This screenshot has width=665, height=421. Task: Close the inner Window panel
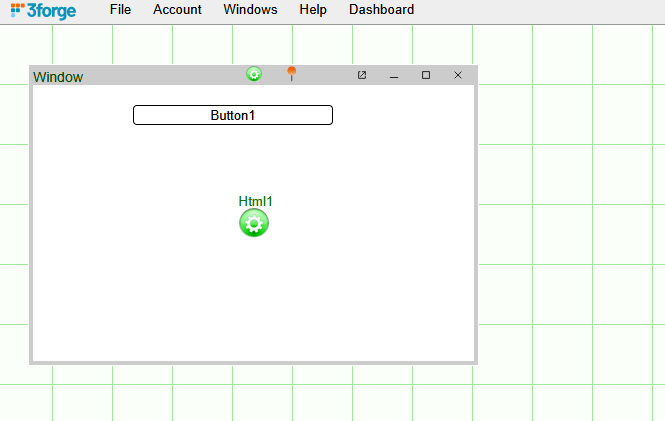click(x=458, y=75)
